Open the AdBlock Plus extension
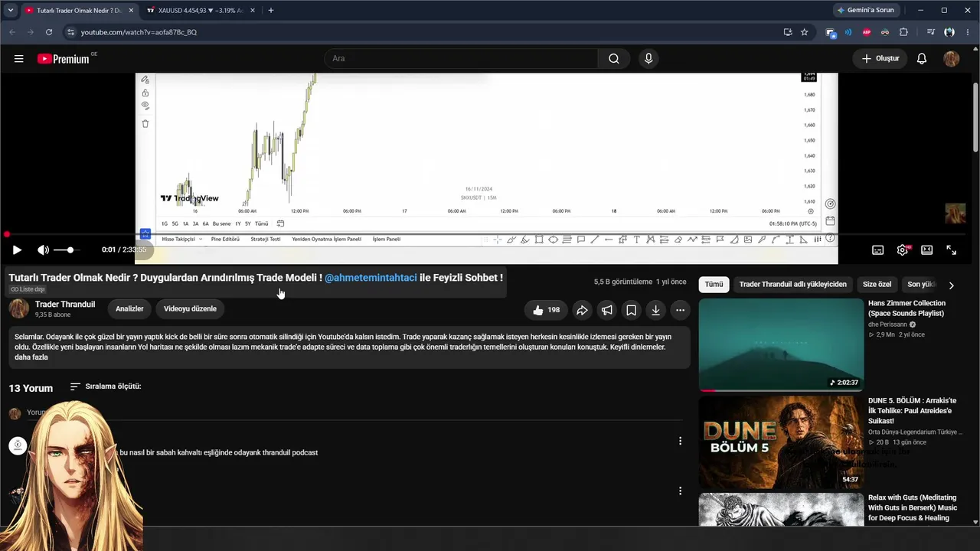 pos(867,32)
